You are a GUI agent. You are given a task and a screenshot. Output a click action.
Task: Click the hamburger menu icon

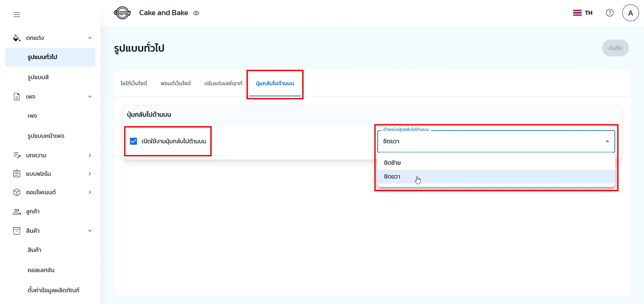pyautogui.click(x=17, y=14)
